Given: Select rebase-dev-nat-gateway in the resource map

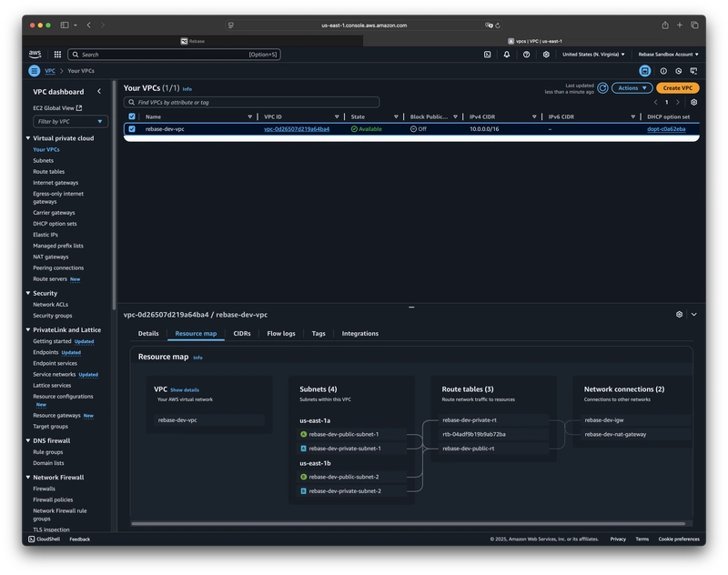Looking at the screenshot, I should pos(635,434).
